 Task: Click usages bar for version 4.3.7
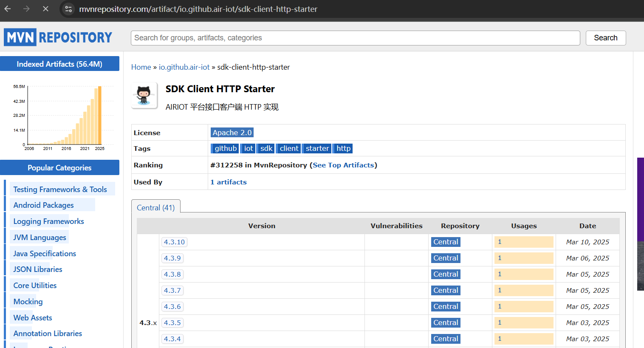pyautogui.click(x=524, y=290)
